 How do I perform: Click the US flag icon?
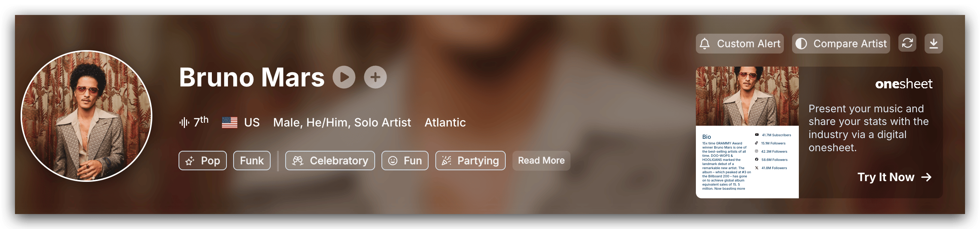coord(229,122)
